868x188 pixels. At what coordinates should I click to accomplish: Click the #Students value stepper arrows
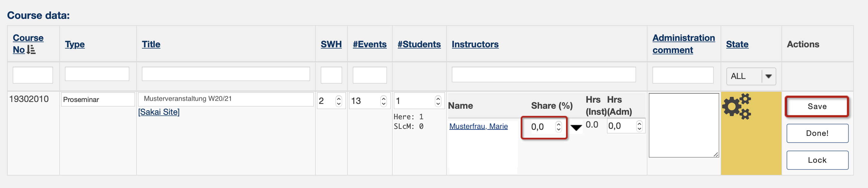[x=438, y=101]
